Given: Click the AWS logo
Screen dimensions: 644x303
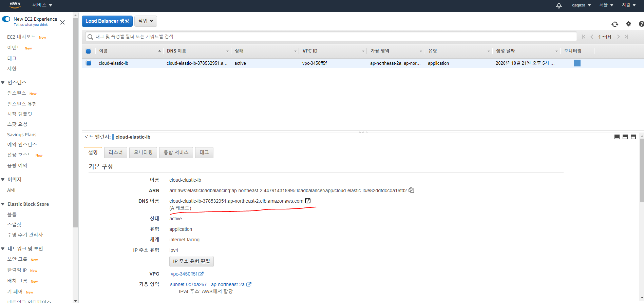Looking at the screenshot, I should pyautogui.click(x=15, y=5).
